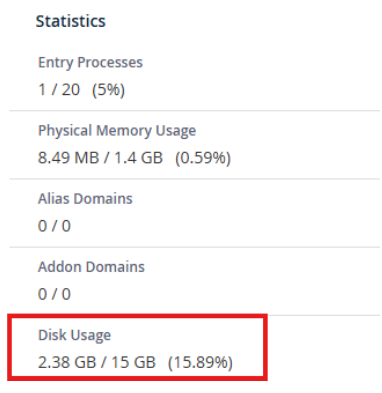Click the (15.89%) disk usage percentage
The width and height of the screenshot is (382, 393).
coord(200,363)
